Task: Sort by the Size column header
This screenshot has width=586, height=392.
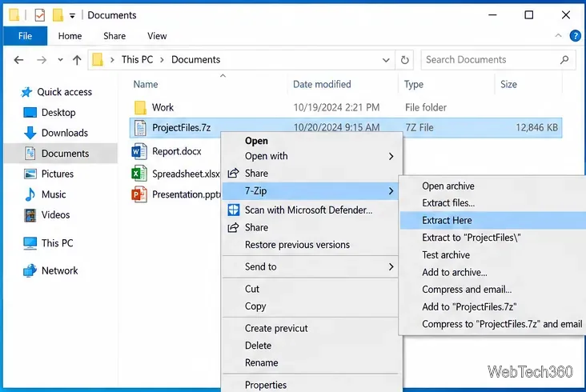Action: (508, 84)
